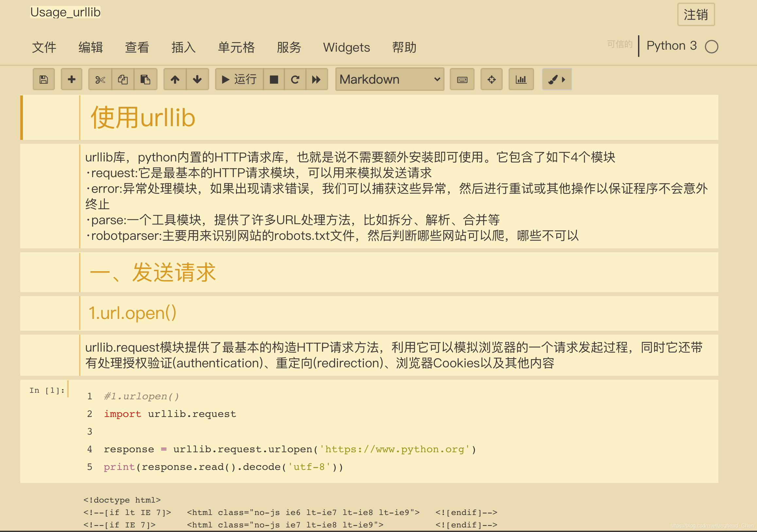Image resolution: width=757 pixels, height=532 pixels.
Task: Move selected cell up with the arrow
Action: tap(175, 79)
